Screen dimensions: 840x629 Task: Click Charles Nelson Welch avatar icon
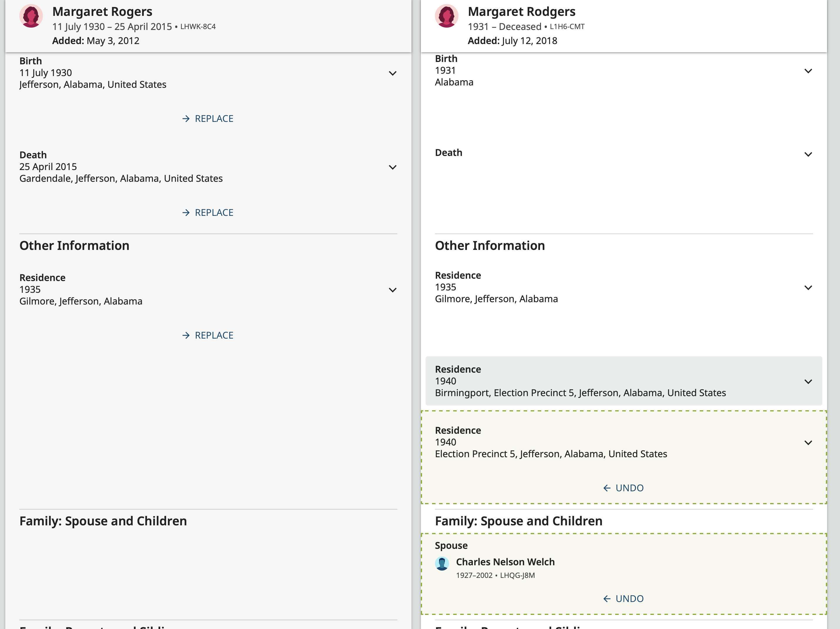tap(442, 564)
